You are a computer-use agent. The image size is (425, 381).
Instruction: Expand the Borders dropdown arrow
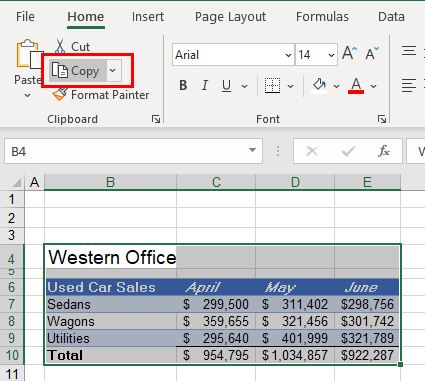tap(290, 86)
